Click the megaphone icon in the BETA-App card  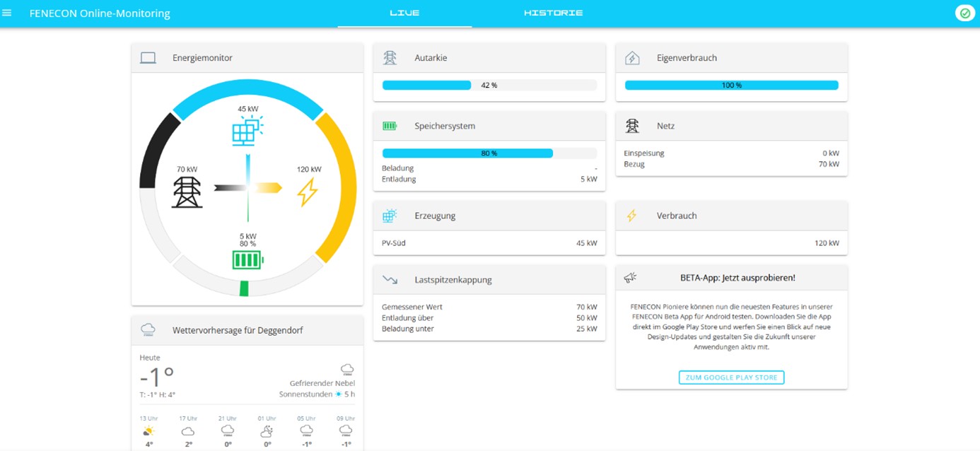(630, 278)
